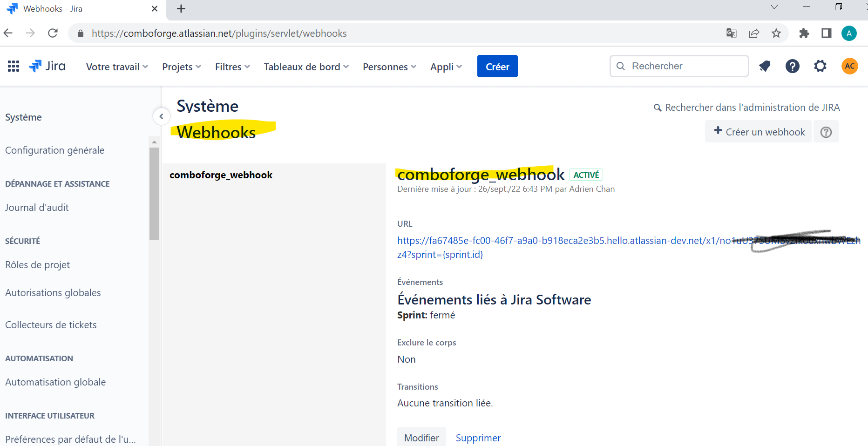
Task: Click the sidebar scrollbar thumb
Action: 154,193
